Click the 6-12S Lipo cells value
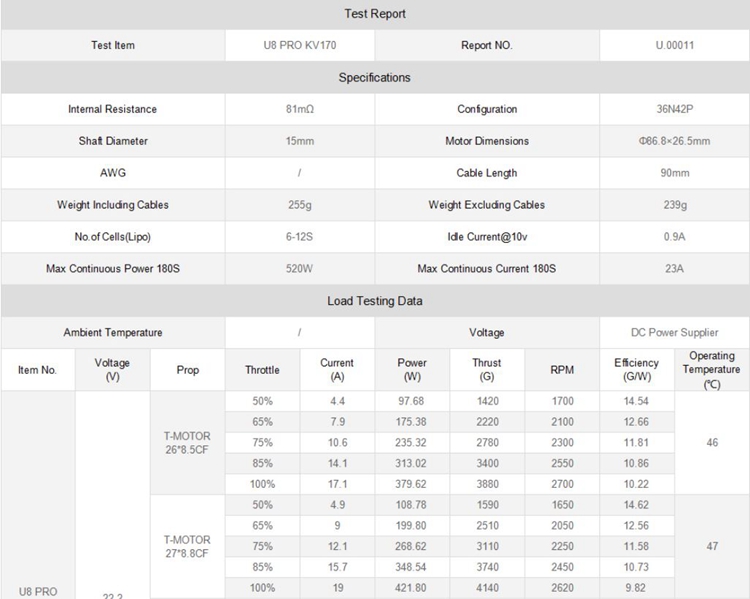The image size is (750, 599). (299, 237)
